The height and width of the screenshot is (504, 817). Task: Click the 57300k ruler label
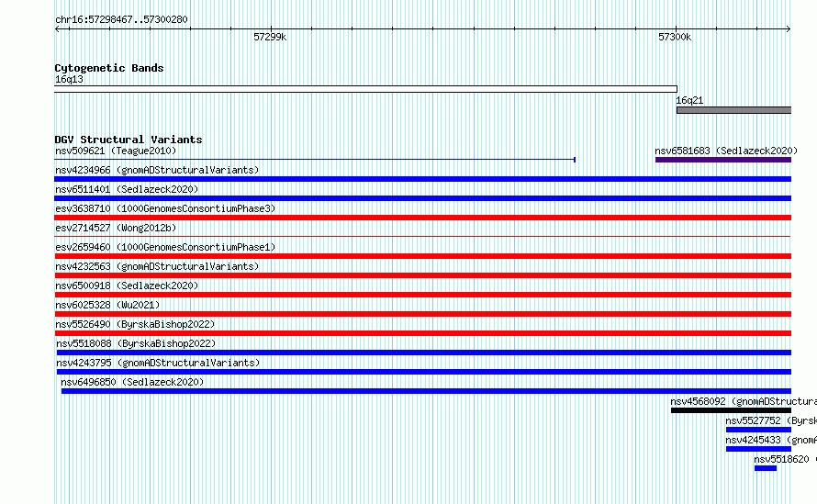[675, 37]
